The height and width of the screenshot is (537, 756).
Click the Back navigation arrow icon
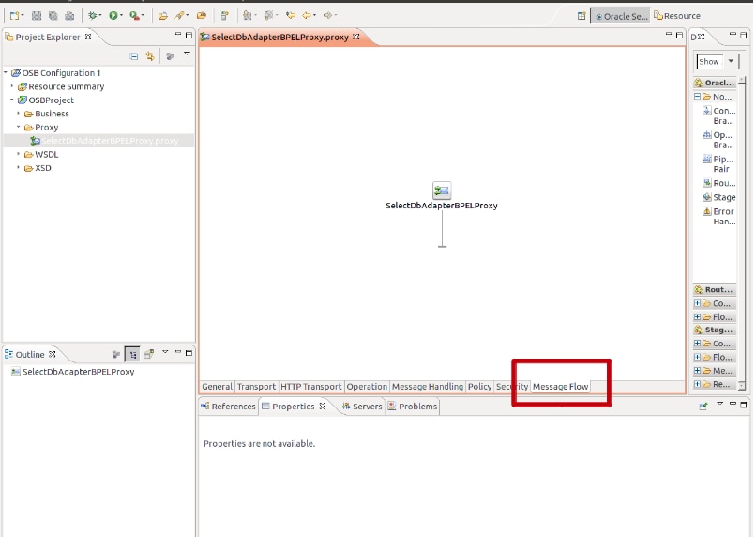point(307,16)
